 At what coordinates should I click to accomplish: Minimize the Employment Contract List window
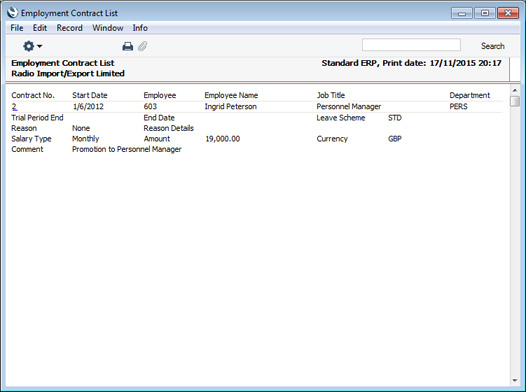coord(462,13)
